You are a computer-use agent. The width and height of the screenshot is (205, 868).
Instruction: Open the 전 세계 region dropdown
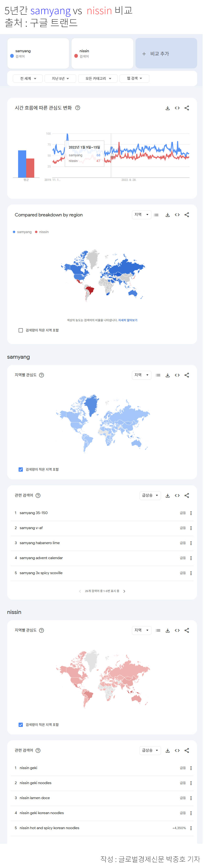click(28, 80)
